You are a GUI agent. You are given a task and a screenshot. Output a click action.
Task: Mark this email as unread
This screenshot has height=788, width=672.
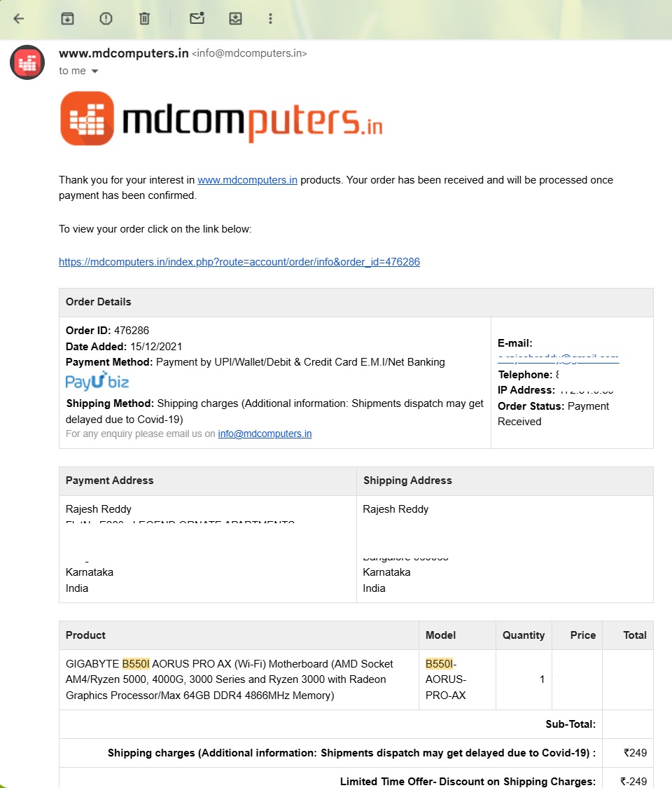tap(197, 19)
